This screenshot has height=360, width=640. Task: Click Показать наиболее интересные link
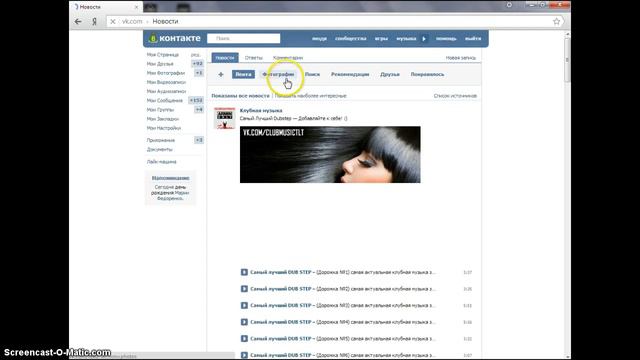pyautogui.click(x=310, y=96)
